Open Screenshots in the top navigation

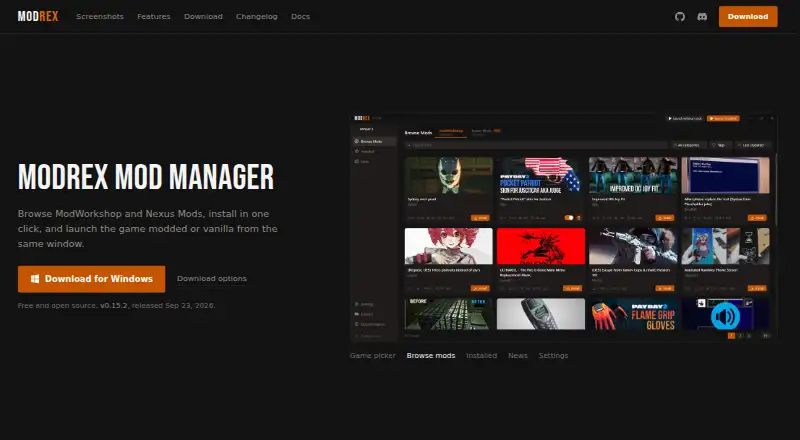click(100, 16)
